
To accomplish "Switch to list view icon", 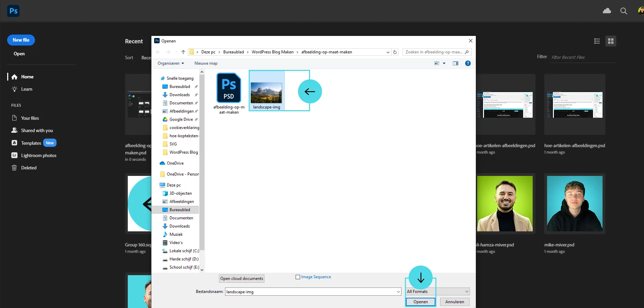I will pyautogui.click(x=597, y=41).
